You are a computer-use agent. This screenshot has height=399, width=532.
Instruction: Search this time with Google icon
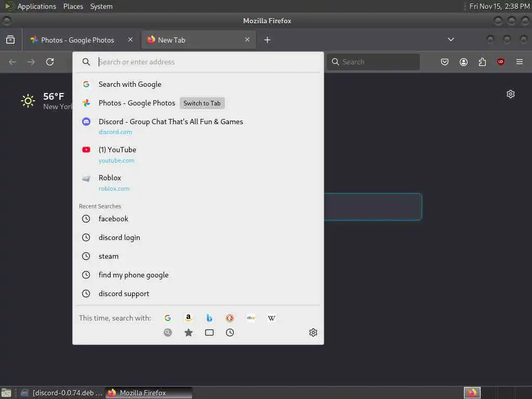point(168,318)
